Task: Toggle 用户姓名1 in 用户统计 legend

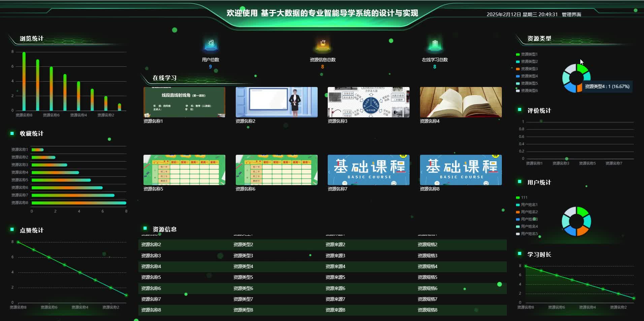Action: click(x=527, y=205)
